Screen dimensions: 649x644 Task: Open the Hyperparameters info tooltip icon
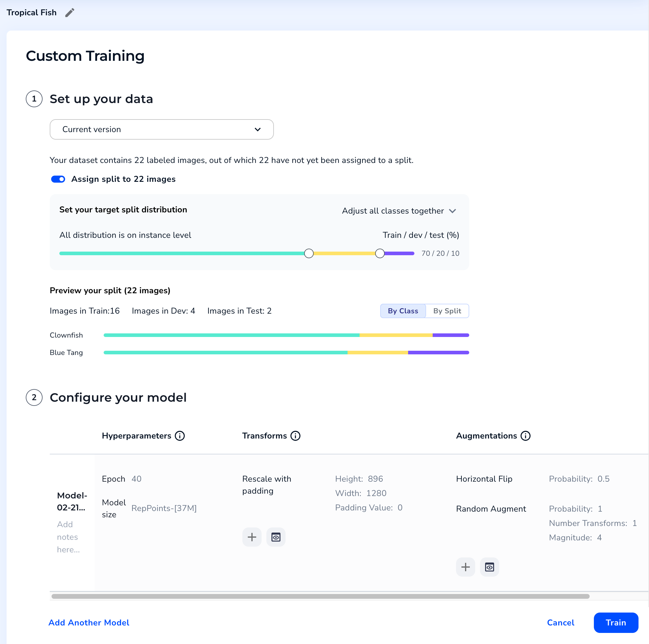(180, 436)
